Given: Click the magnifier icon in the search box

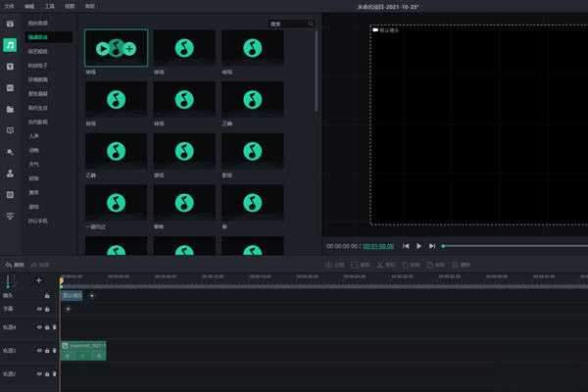Looking at the screenshot, I should (x=310, y=24).
